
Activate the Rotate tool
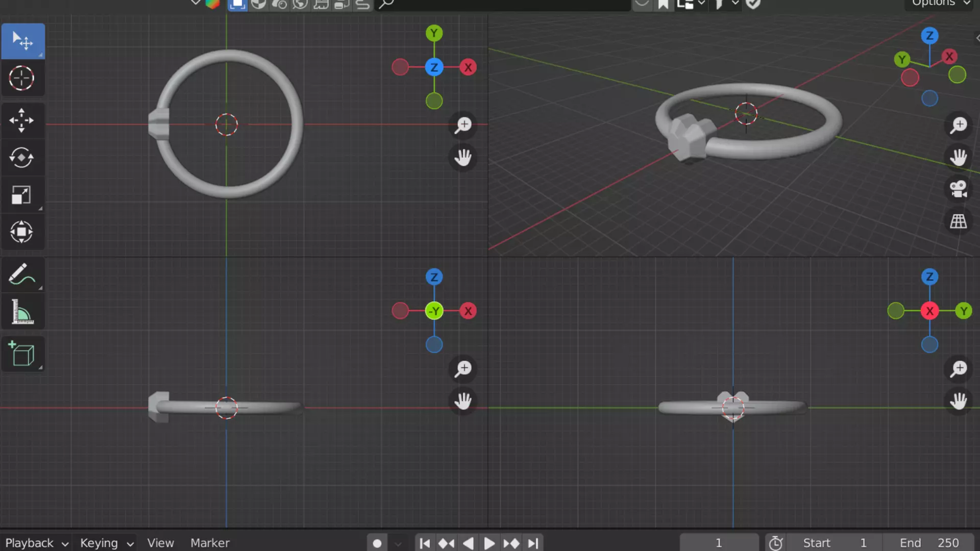[x=21, y=158]
